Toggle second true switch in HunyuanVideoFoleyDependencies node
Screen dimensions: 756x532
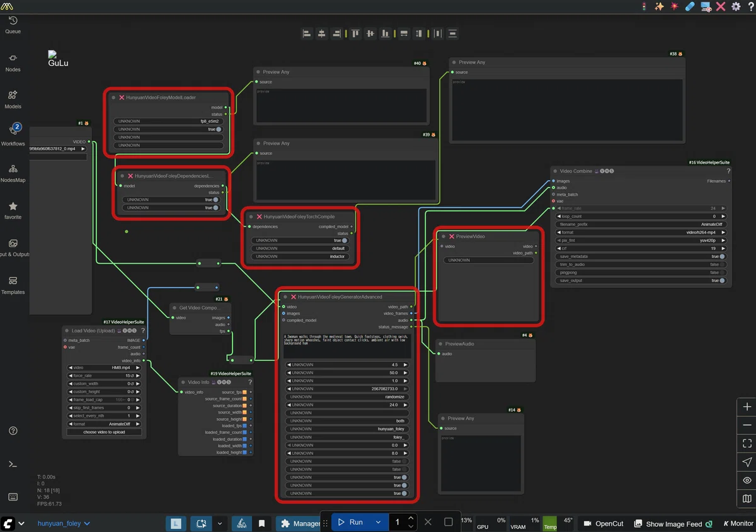(215, 208)
